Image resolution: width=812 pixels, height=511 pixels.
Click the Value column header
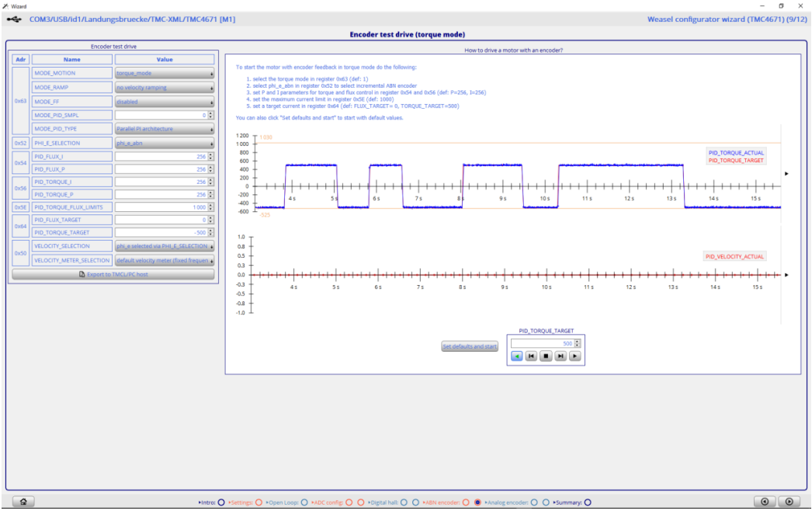click(x=165, y=60)
